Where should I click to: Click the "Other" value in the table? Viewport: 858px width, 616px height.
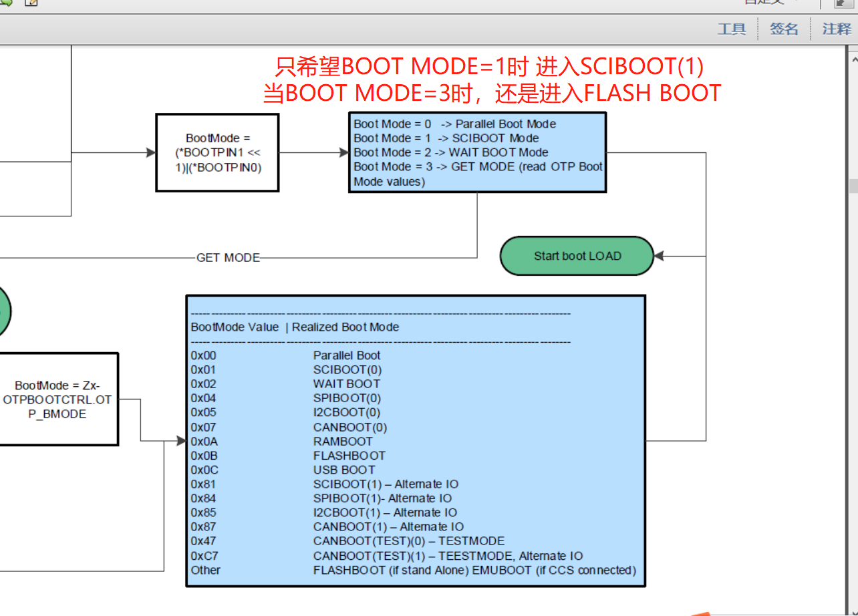[x=206, y=570]
